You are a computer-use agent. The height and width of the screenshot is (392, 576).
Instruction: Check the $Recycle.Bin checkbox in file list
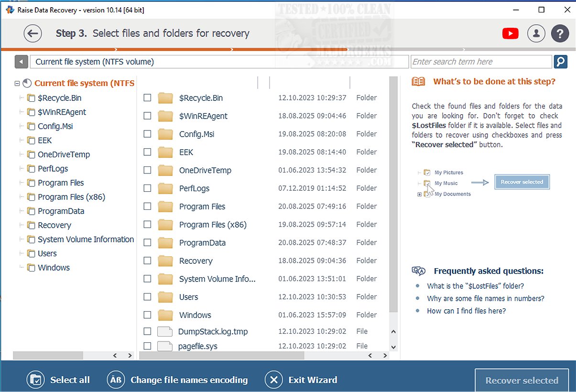[147, 98]
